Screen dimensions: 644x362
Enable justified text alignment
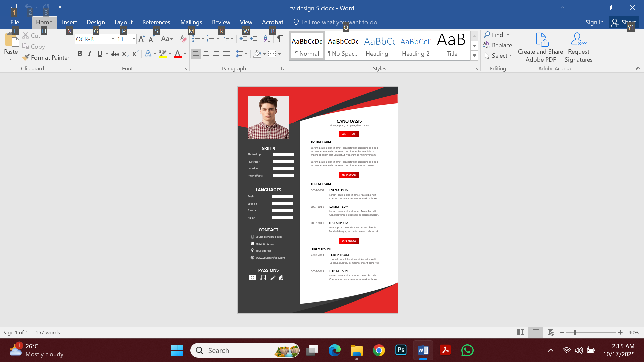[x=226, y=53]
